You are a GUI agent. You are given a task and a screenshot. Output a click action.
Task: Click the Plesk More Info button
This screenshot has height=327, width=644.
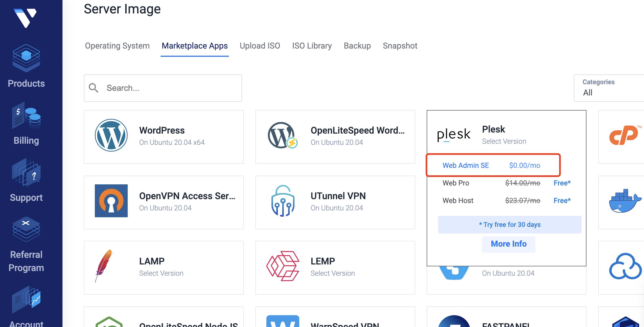[x=508, y=244]
